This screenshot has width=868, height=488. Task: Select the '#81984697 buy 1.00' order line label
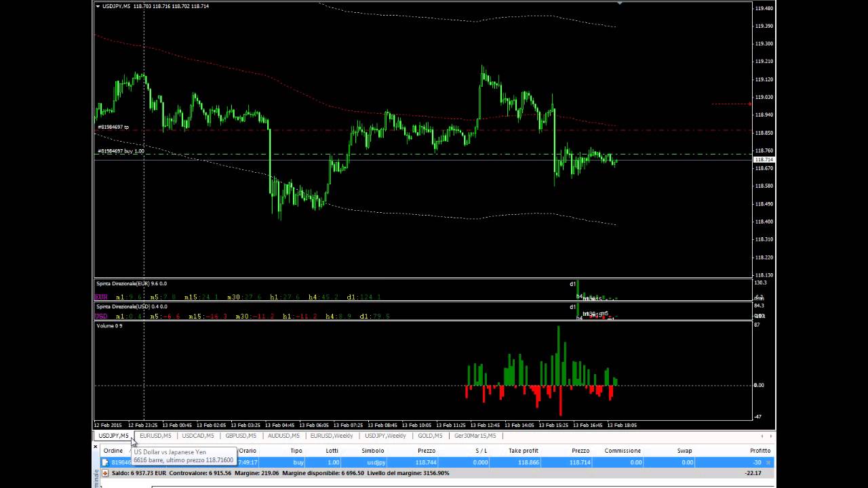click(121, 151)
